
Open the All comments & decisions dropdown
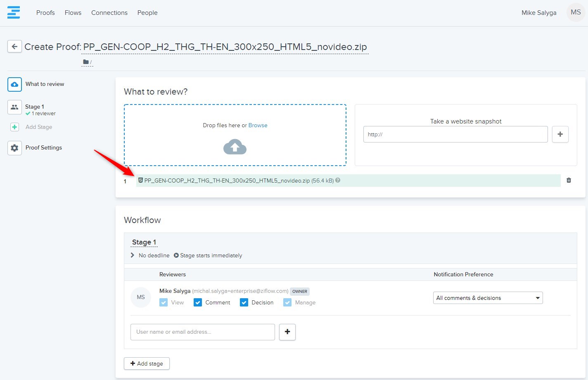488,298
